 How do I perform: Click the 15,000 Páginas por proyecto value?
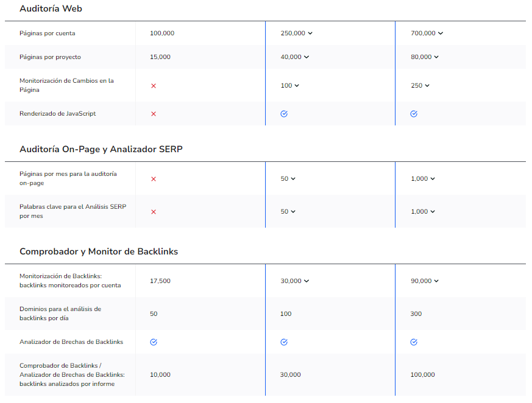tap(160, 57)
